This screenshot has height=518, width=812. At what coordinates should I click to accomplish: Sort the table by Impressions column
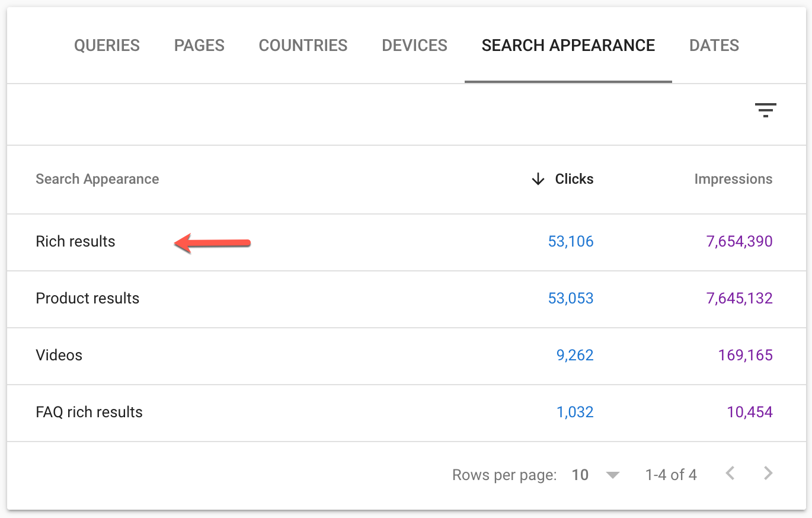point(733,179)
